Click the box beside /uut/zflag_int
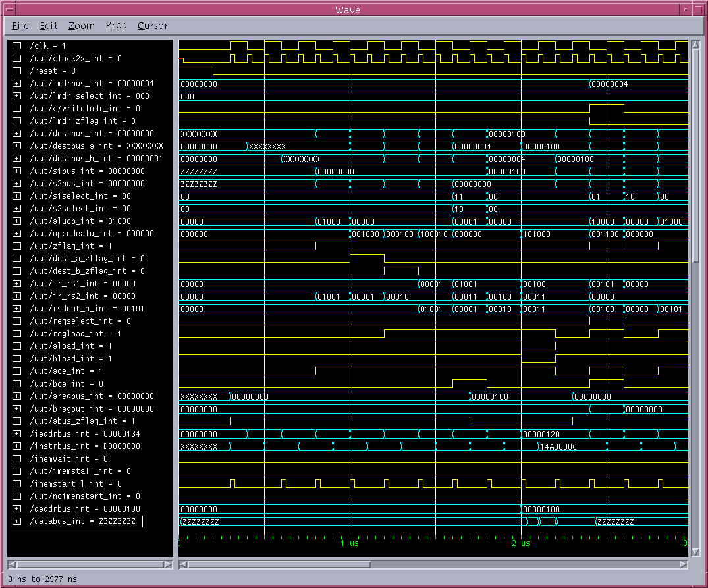This screenshot has width=708, height=588. 16,246
